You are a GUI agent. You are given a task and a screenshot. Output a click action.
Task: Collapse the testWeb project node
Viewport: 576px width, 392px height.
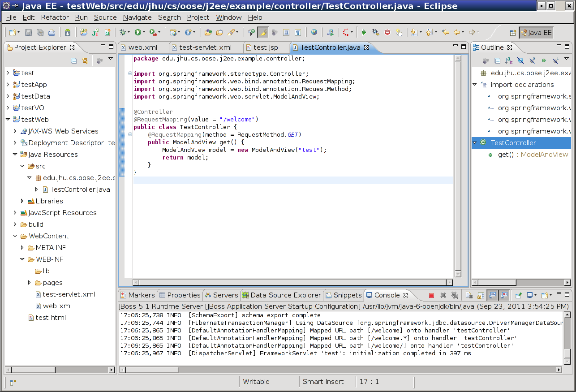click(8, 120)
